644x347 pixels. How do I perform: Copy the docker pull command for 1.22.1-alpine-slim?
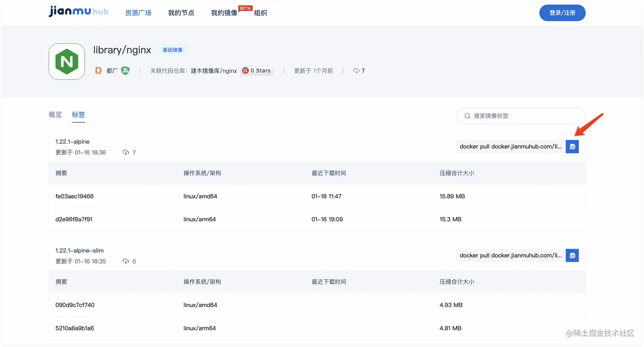click(x=572, y=255)
